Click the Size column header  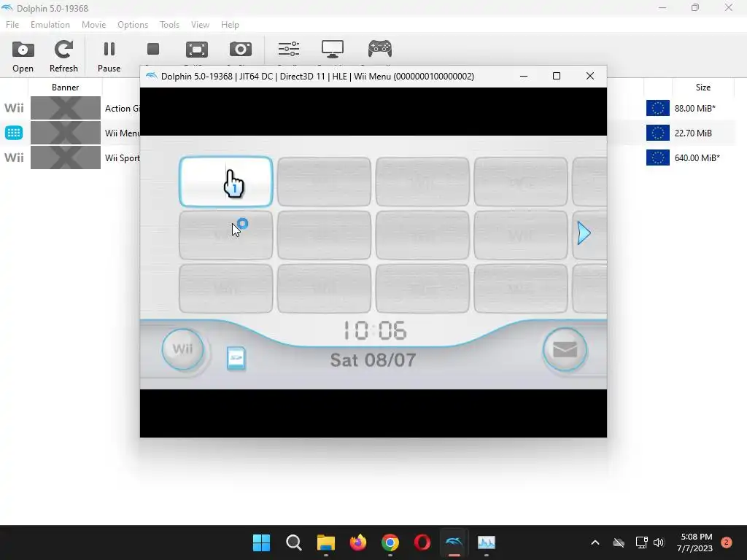click(x=703, y=87)
